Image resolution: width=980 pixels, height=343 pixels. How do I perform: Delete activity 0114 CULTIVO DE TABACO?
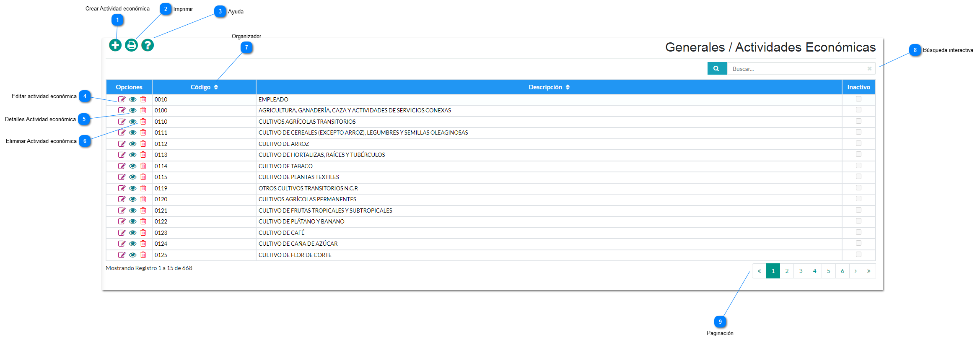tap(143, 166)
